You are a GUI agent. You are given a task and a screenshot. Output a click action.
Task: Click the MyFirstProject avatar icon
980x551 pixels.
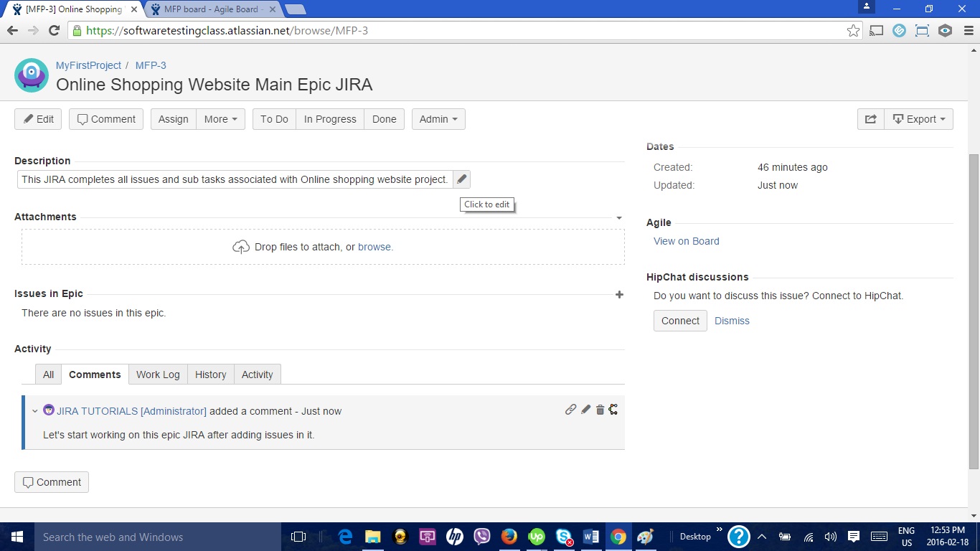pos(31,75)
